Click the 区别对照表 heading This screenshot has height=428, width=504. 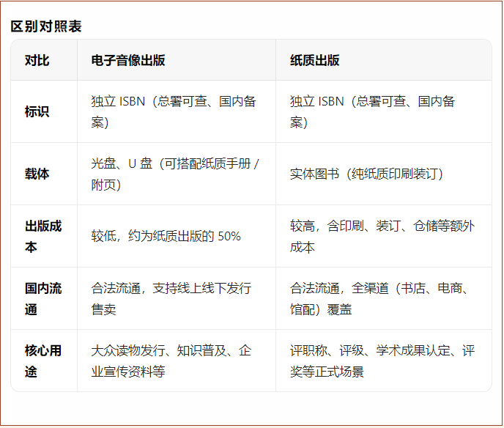(46, 26)
